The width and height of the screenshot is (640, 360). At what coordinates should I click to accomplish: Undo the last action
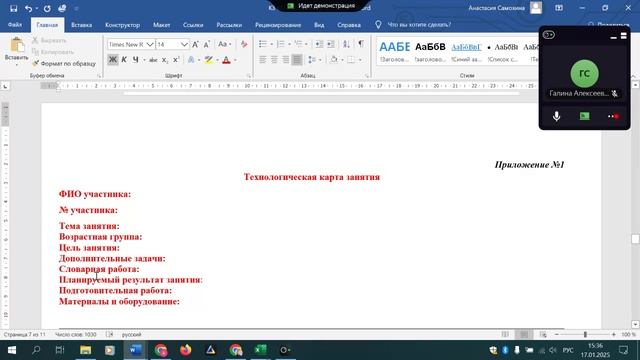coord(28,8)
